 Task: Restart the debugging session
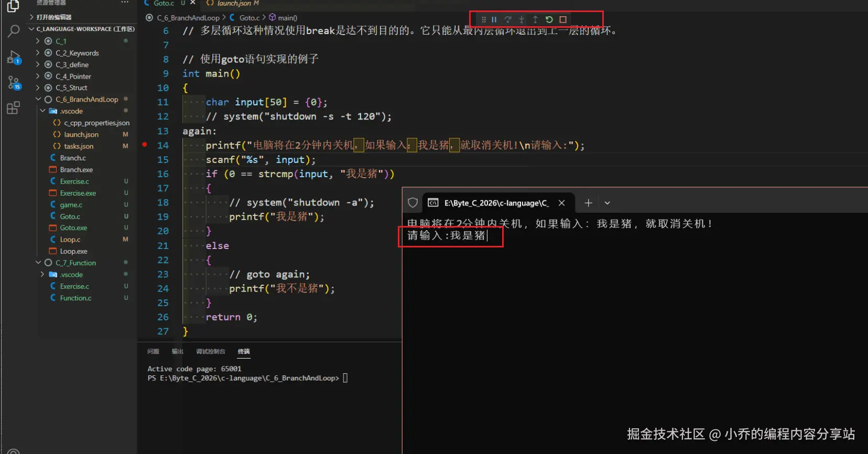point(549,19)
